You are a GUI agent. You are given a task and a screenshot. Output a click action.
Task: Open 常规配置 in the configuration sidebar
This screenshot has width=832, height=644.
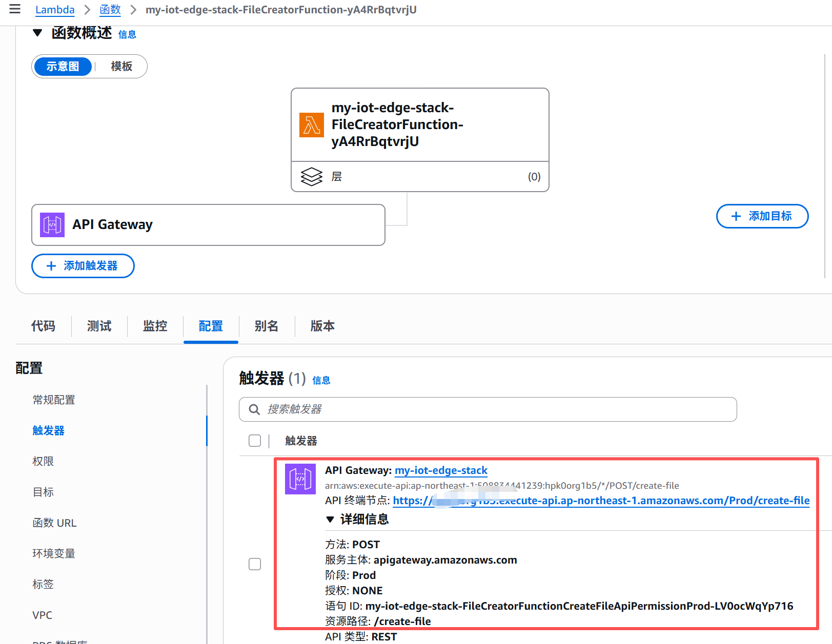tap(54, 400)
